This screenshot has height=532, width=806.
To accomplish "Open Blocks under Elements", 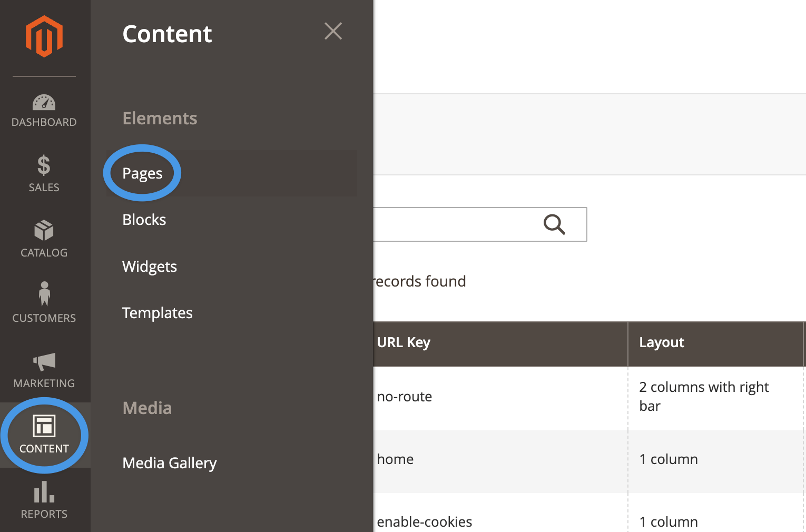I will pyautogui.click(x=144, y=220).
